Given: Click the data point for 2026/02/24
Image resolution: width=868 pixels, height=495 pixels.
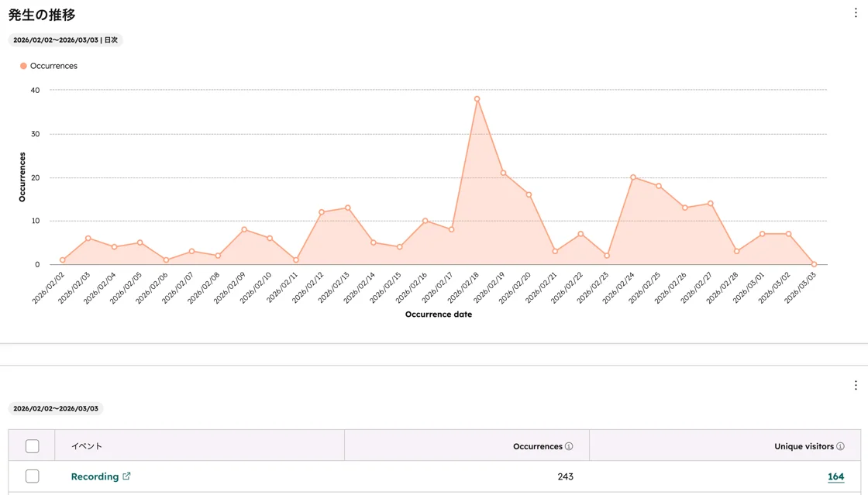Looking at the screenshot, I should click(x=633, y=177).
